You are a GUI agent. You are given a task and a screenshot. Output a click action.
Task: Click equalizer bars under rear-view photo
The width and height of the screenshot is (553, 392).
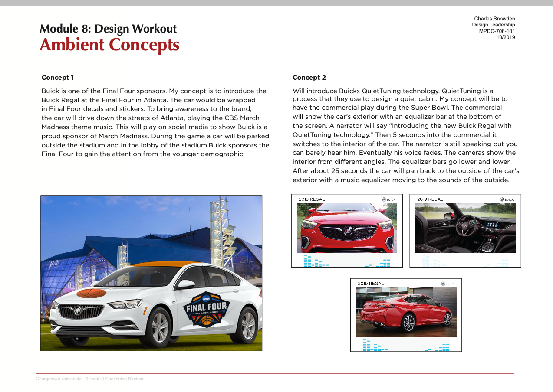coord(406,345)
